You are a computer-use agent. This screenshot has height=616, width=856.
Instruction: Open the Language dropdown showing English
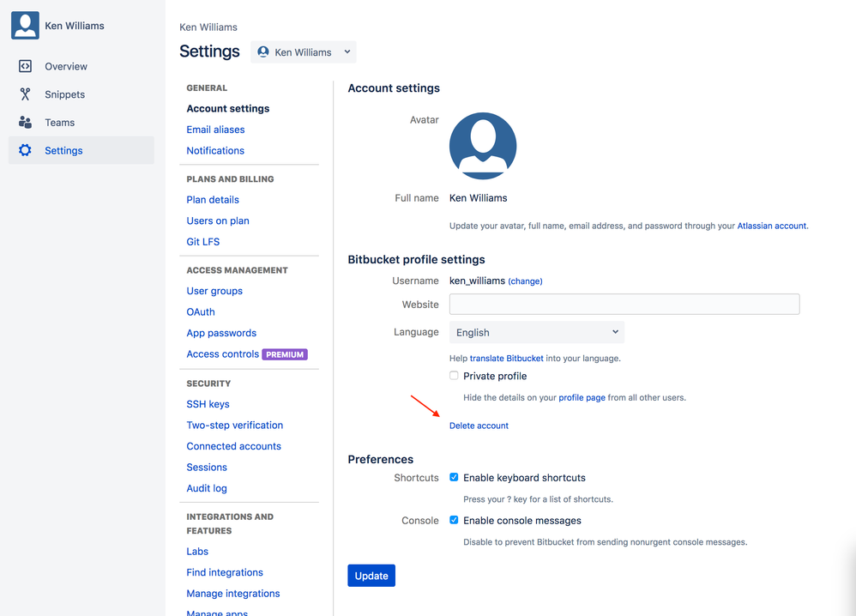tap(537, 332)
